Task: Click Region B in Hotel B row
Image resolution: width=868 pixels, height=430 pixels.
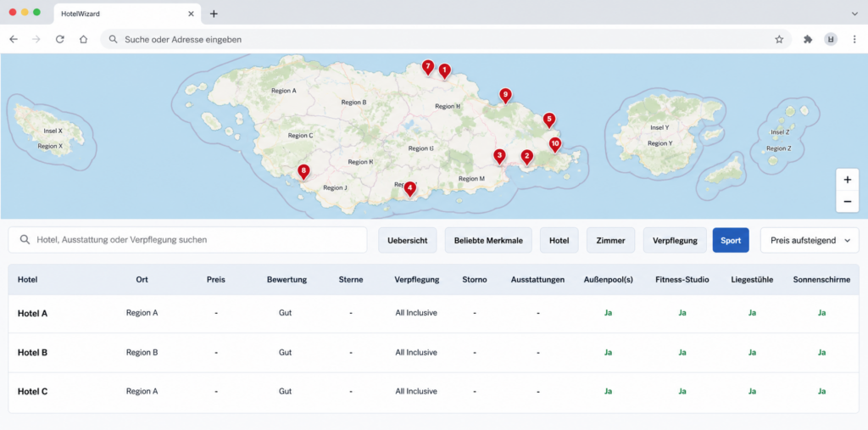Action: pos(142,353)
